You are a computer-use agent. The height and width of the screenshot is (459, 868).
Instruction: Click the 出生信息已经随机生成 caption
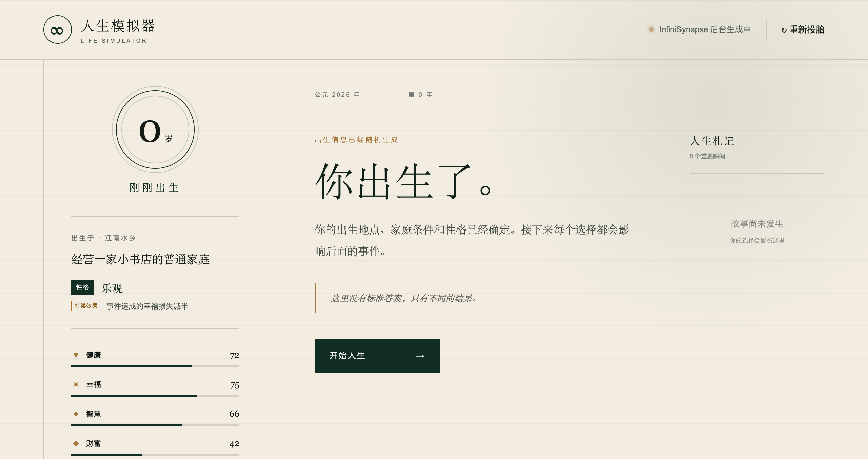(x=356, y=140)
